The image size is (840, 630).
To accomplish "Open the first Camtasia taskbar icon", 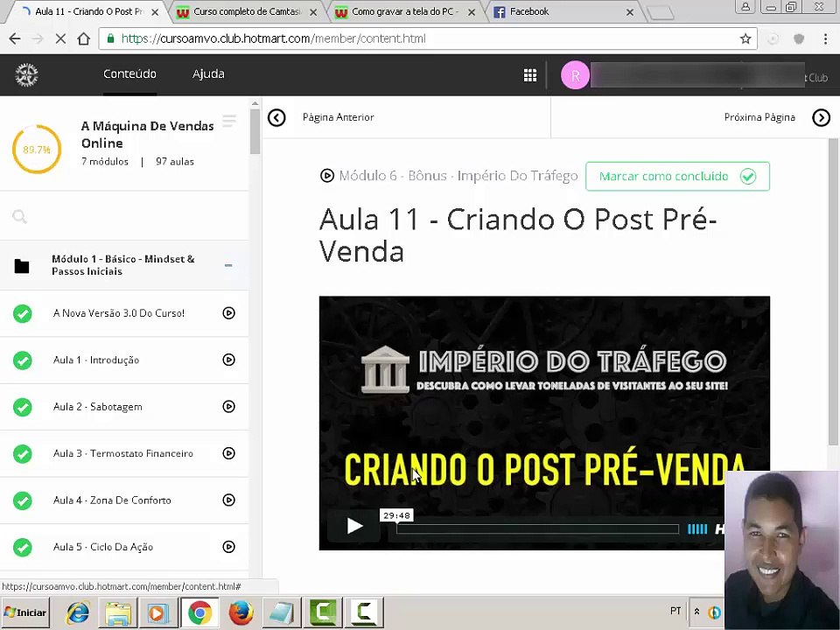I will (x=323, y=612).
